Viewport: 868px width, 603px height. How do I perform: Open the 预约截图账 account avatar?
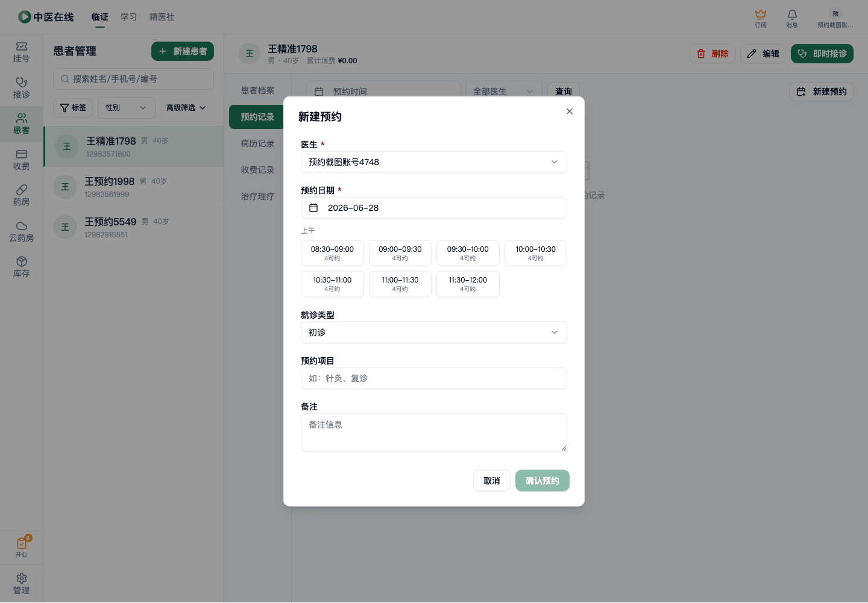click(835, 18)
